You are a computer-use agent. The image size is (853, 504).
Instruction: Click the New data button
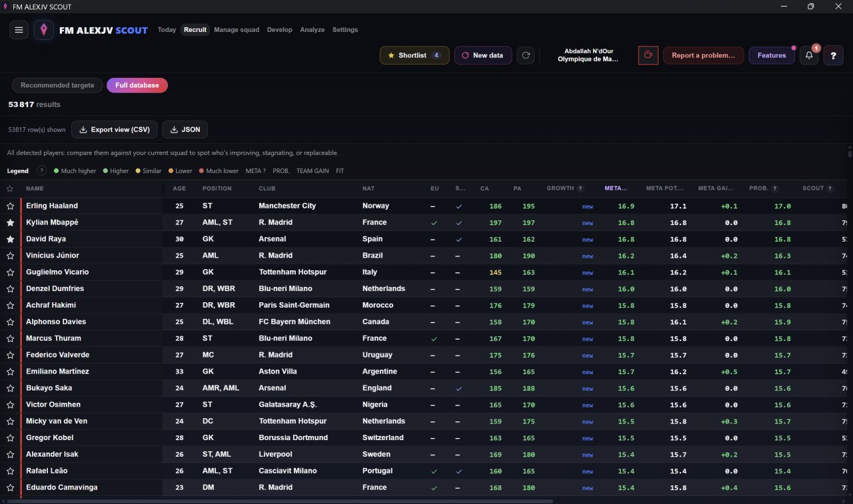tap(483, 55)
